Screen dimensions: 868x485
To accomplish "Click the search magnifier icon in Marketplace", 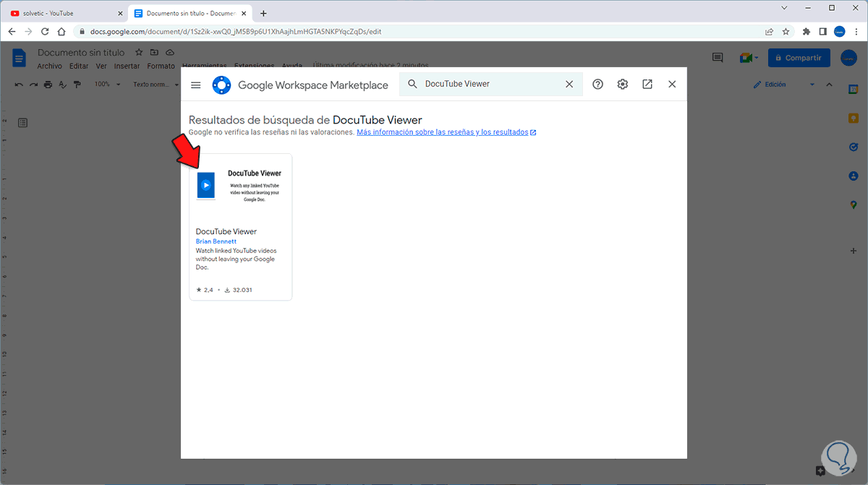I will tap(413, 85).
